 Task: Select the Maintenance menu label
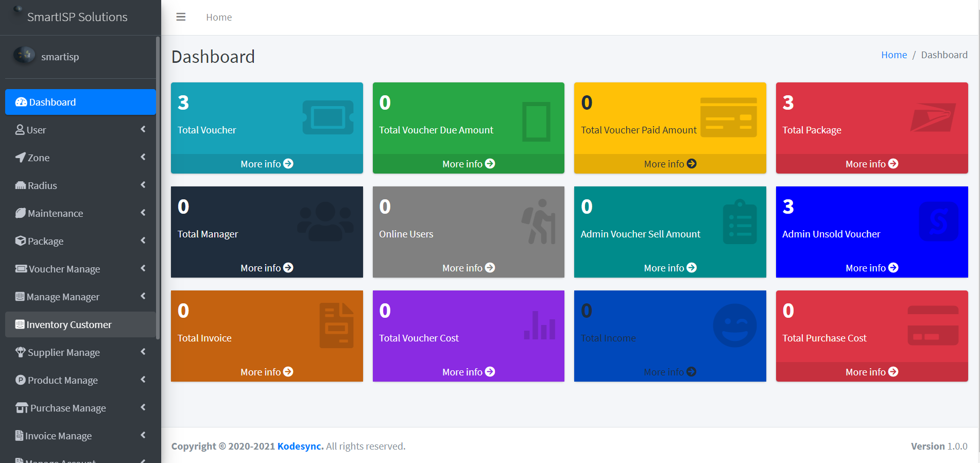pyautogui.click(x=56, y=213)
